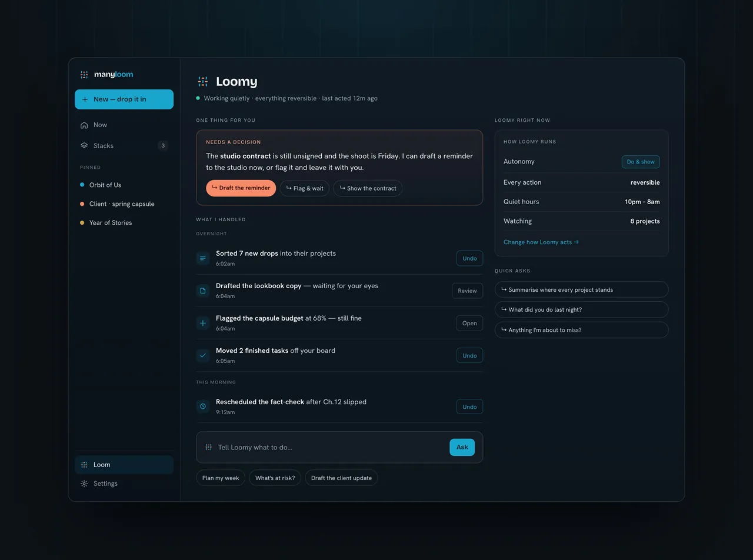
Task: Click the Tell Loomy what to do field
Action: point(329,447)
